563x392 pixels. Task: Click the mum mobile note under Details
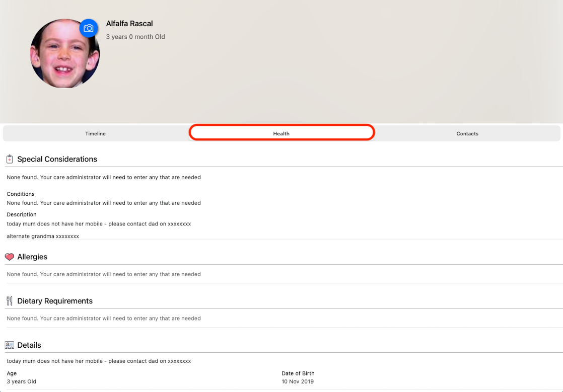pos(99,361)
